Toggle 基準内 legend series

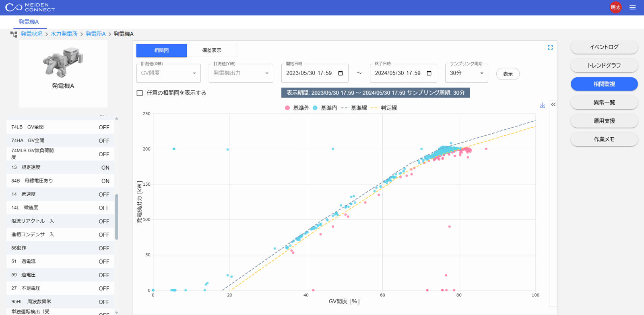(x=325, y=108)
